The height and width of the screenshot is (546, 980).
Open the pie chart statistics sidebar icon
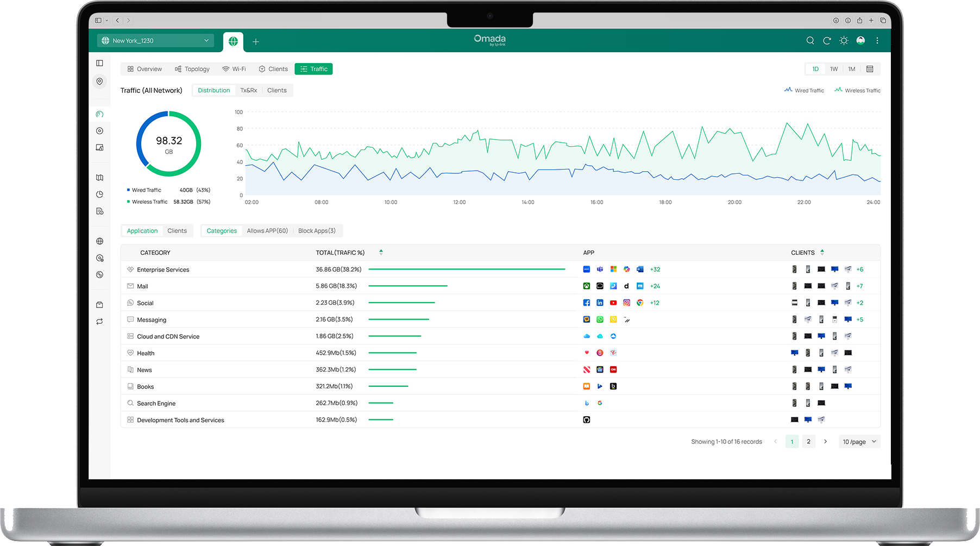coord(99,194)
